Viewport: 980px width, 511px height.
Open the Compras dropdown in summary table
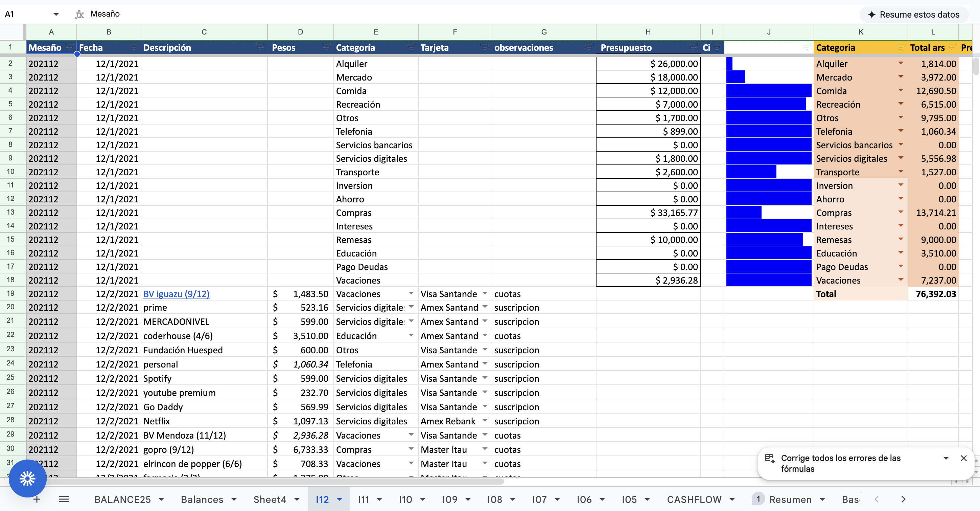901,212
